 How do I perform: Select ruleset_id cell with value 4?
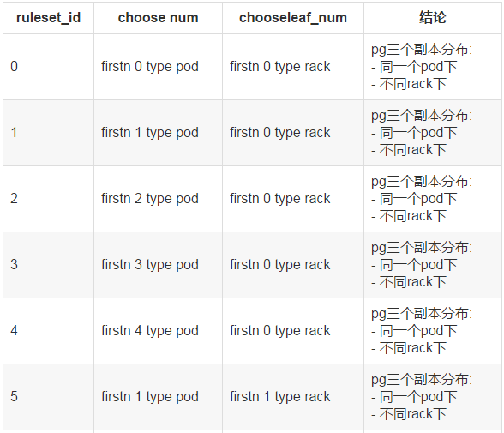[49, 331]
